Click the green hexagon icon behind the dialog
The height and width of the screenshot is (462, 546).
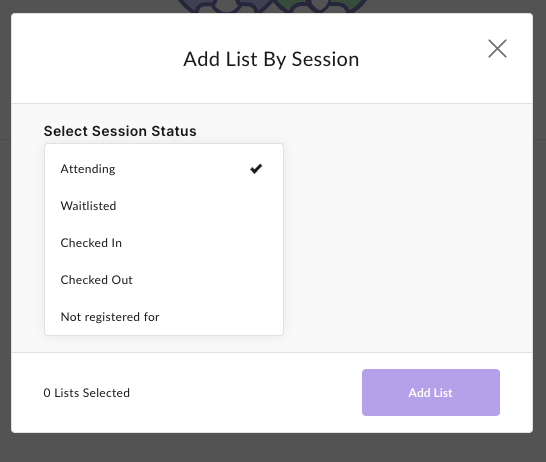(x=320, y=6)
